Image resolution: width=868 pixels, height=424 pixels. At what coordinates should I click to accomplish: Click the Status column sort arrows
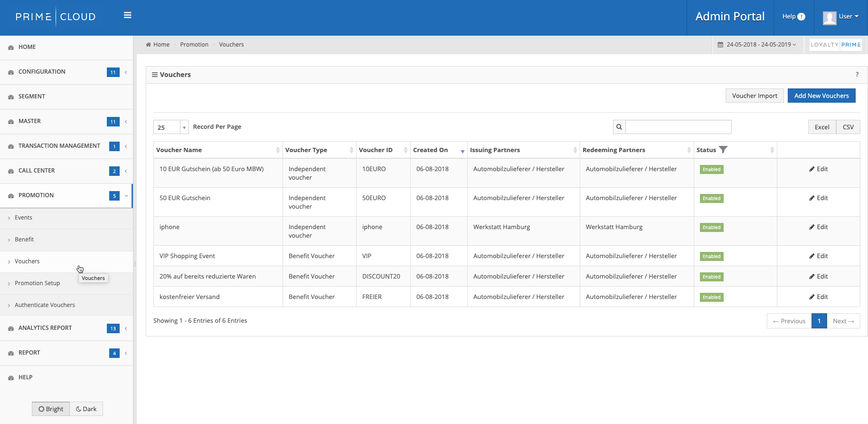772,150
